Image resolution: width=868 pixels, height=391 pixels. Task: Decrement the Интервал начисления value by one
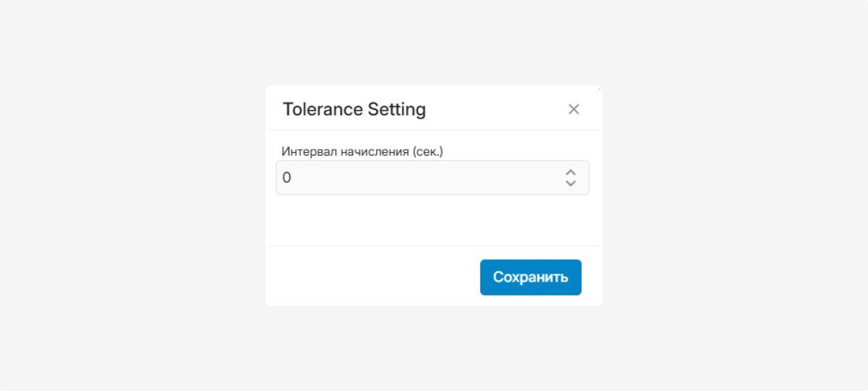(570, 183)
